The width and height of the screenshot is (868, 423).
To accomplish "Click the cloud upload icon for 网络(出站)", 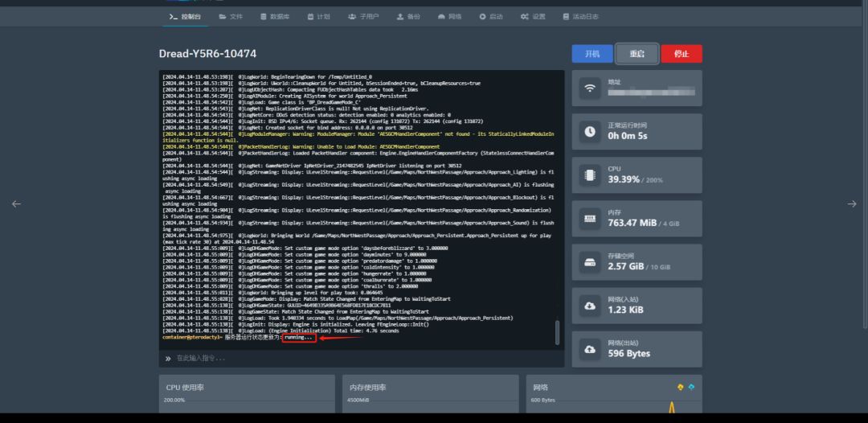I will point(590,349).
